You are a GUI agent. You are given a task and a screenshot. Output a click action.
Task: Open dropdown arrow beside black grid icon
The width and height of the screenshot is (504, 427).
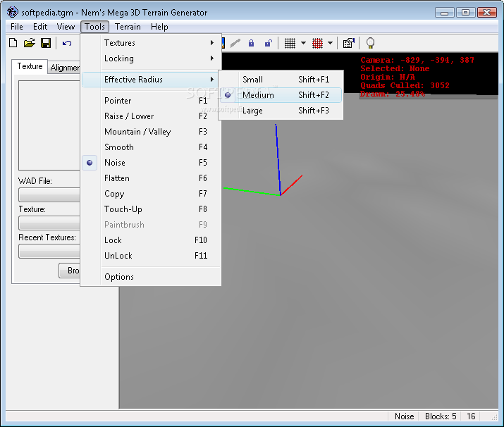(x=303, y=43)
